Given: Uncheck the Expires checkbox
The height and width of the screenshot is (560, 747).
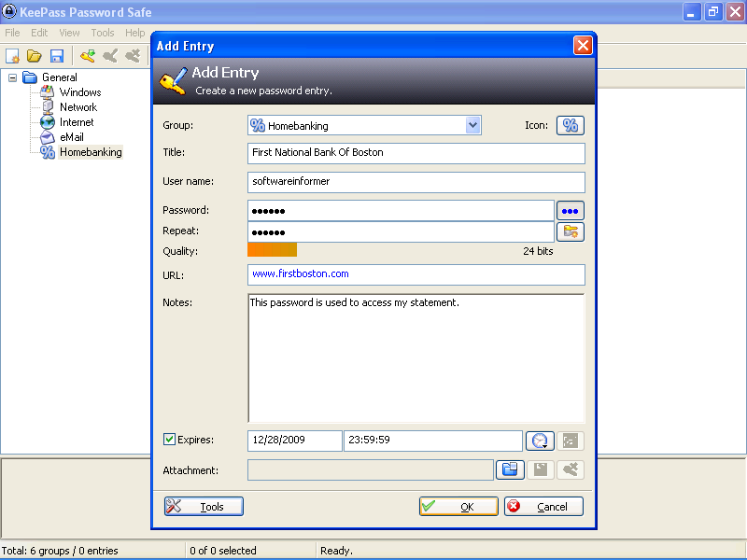Looking at the screenshot, I should click(x=169, y=439).
